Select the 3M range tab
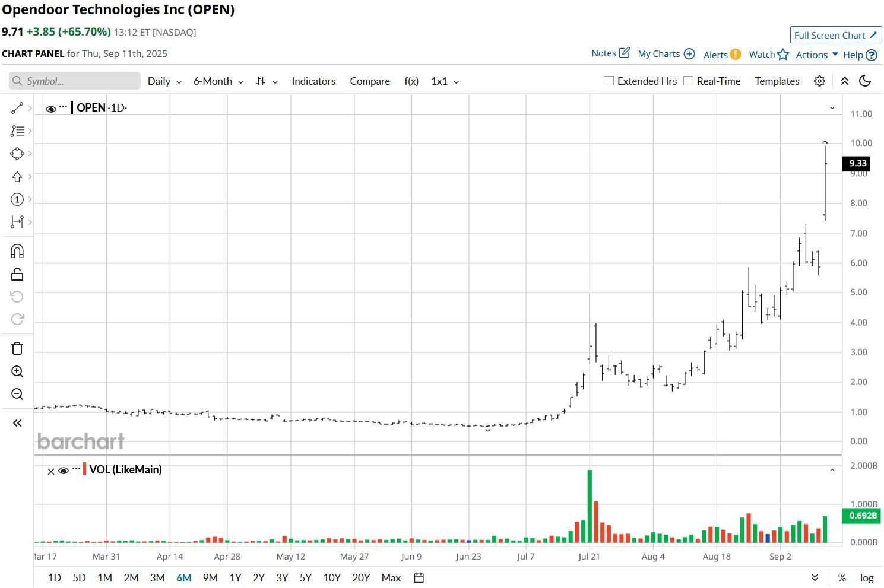 click(x=157, y=578)
